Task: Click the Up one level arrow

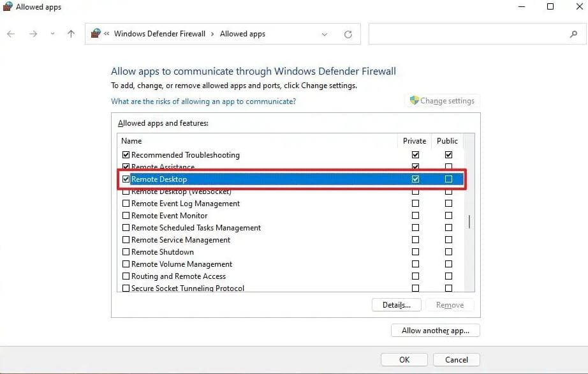Action: click(71, 34)
